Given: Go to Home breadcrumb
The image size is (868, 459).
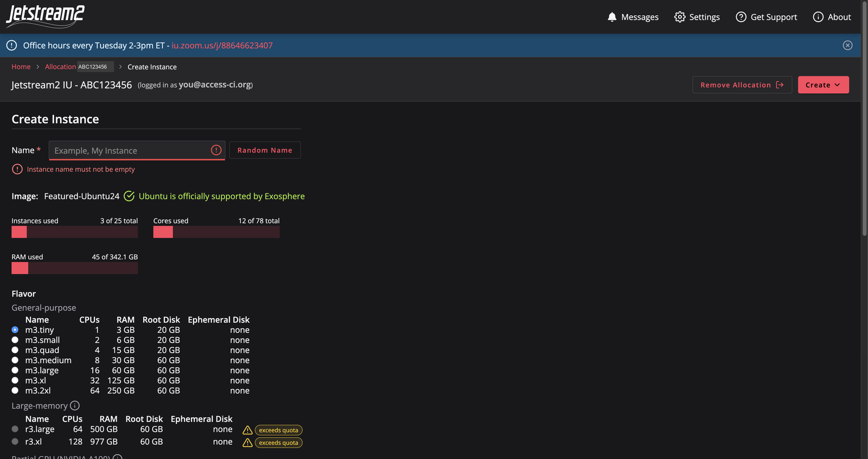Looking at the screenshot, I should (x=21, y=67).
